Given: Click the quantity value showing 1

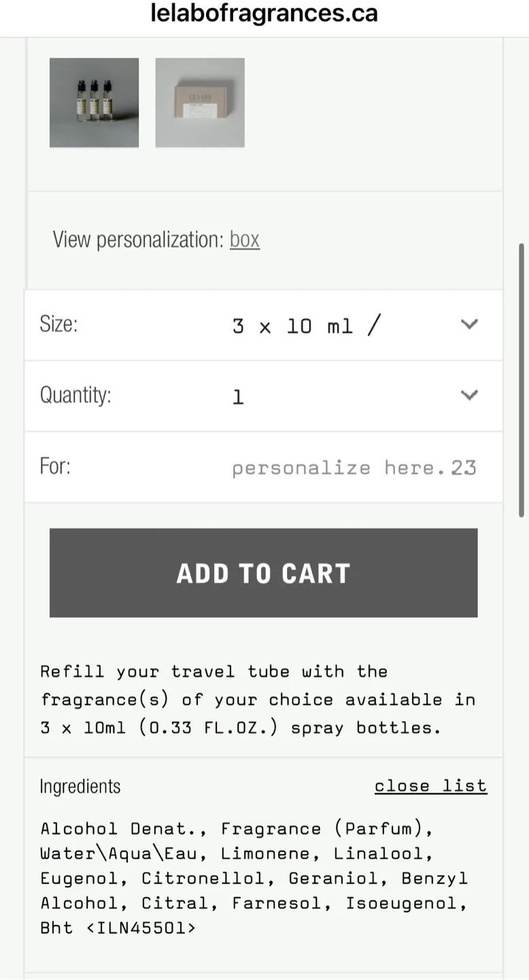Looking at the screenshot, I should point(238,396).
